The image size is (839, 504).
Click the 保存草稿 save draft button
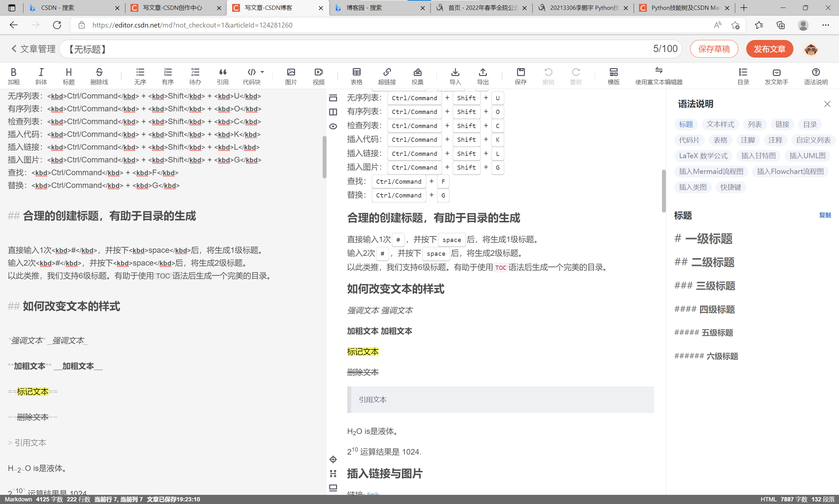[x=714, y=49]
